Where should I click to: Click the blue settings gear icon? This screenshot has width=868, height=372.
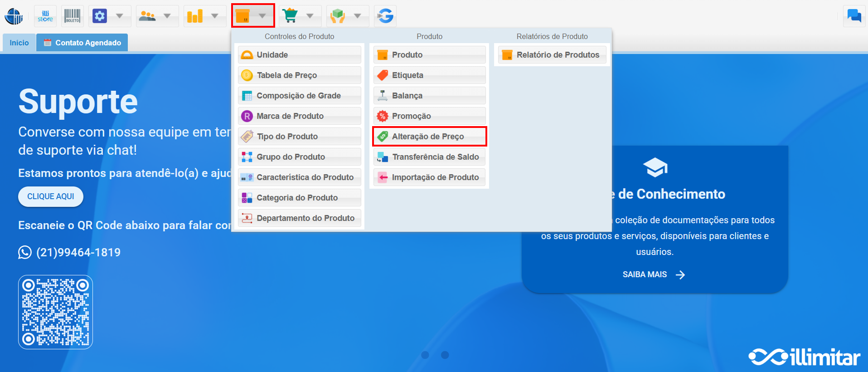pos(100,16)
